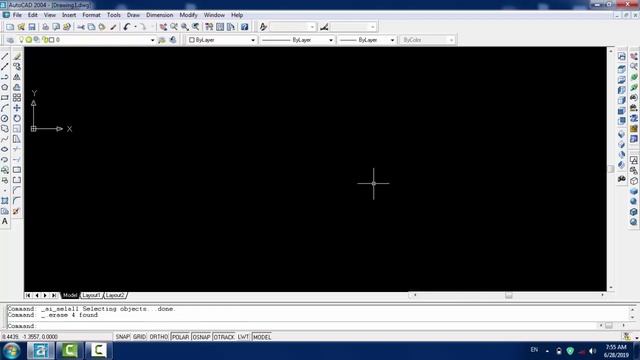Select the Fillet modify tool
Screen dimensions: 640x360
17,201
